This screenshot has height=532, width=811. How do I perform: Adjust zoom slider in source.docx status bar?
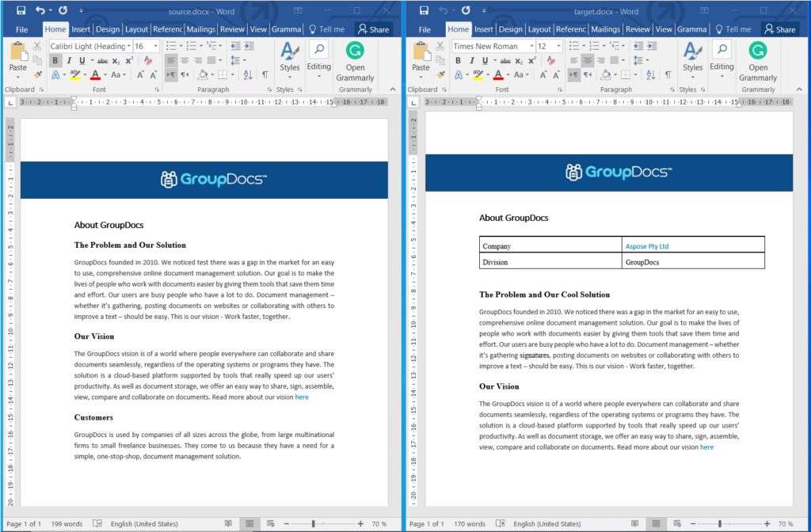coord(314,523)
